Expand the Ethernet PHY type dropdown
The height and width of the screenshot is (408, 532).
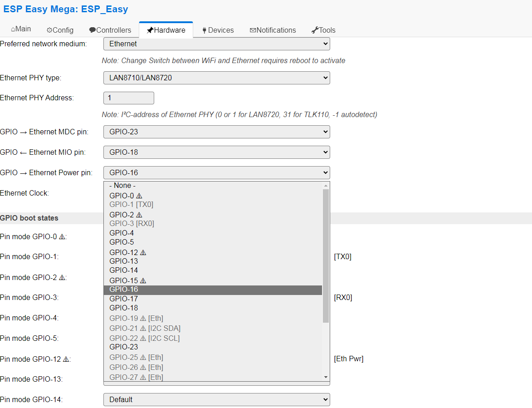[x=216, y=78]
